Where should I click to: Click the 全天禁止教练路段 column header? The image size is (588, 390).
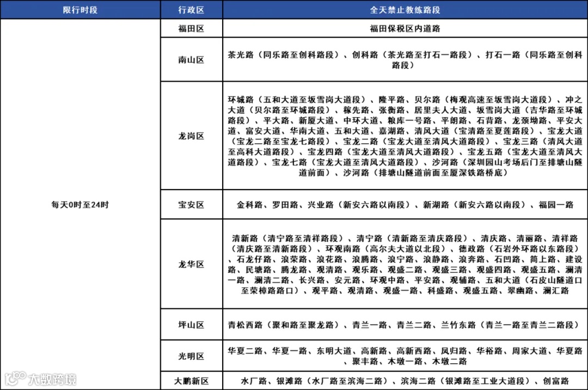tap(405, 9)
